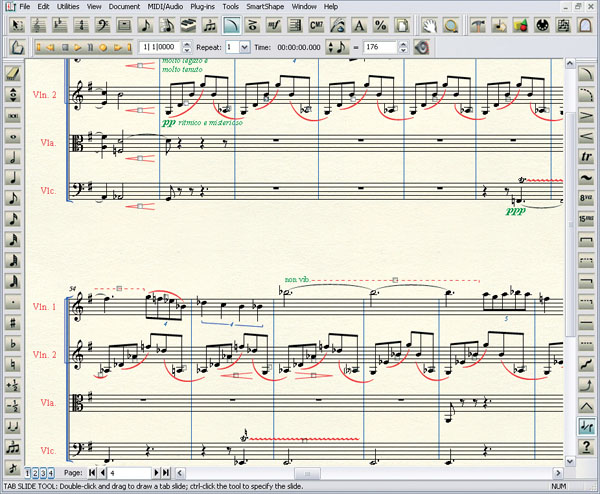Choose the Note Mover tool
The image size is (600, 494).
point(500,26)
